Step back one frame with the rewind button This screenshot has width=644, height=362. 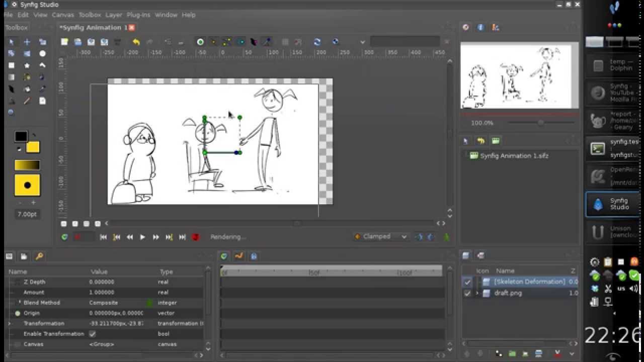coord(129,237)
